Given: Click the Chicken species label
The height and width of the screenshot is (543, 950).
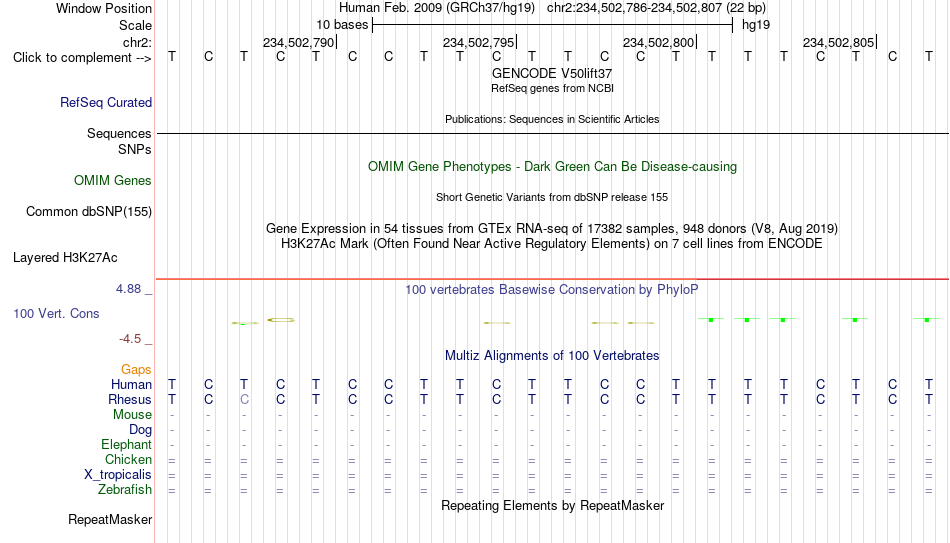Looking at the screenshot, I should (128, 460).
